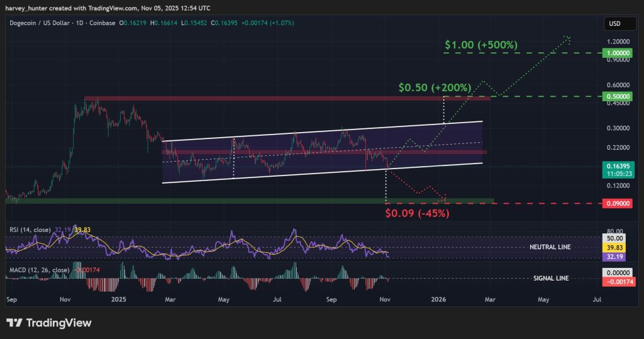
Task: Expand the RSI (14, close) indicator legend
Action: (30, 230)
